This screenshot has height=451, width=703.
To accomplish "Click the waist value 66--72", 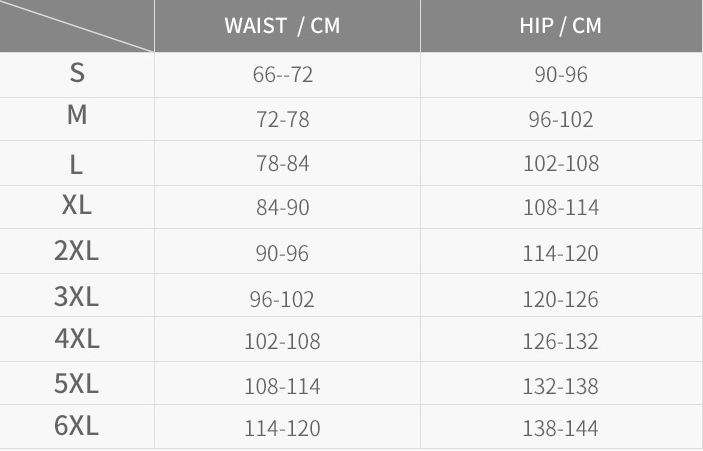I will (x=282, y=74).
